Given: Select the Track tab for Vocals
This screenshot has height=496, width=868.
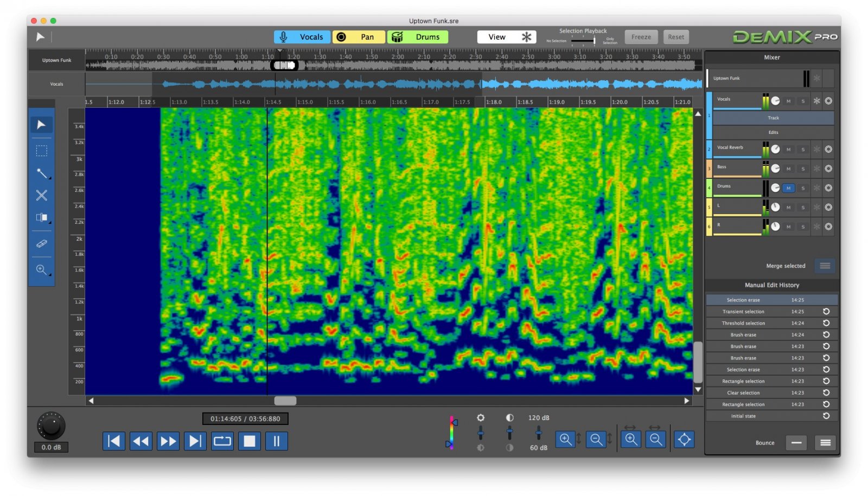Looking at the screenshot, I should click(x=773, y=118).
